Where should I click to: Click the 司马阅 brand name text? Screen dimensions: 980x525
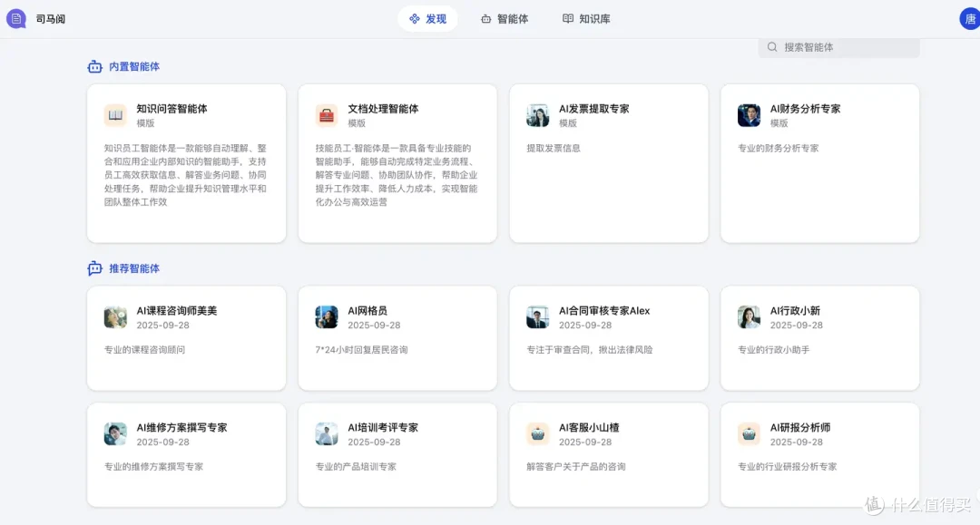tap(51, 19)
